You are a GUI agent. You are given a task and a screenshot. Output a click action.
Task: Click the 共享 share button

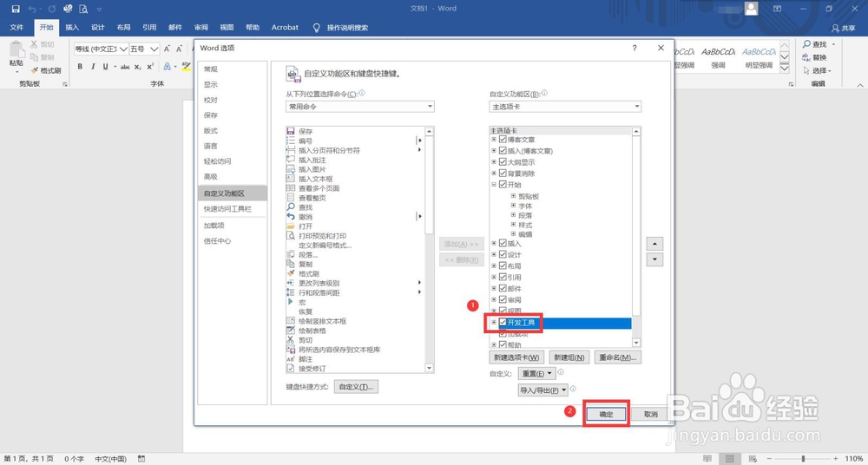pos(844,28)
